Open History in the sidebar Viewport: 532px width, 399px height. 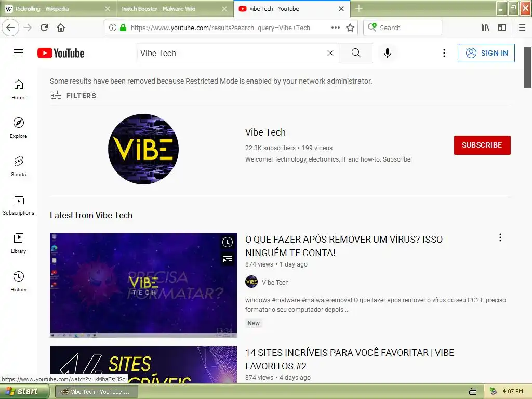pyautogui.click(x=19, y=282)
